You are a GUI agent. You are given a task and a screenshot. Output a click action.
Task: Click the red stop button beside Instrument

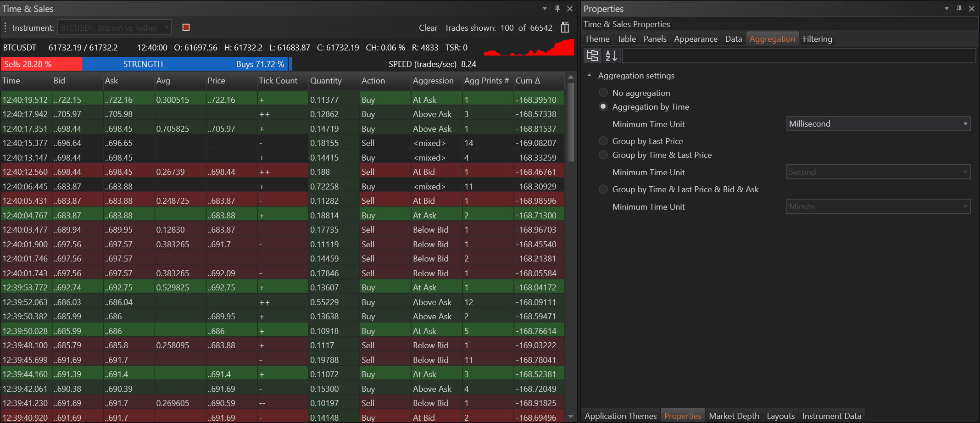click(x=186, y=28)
